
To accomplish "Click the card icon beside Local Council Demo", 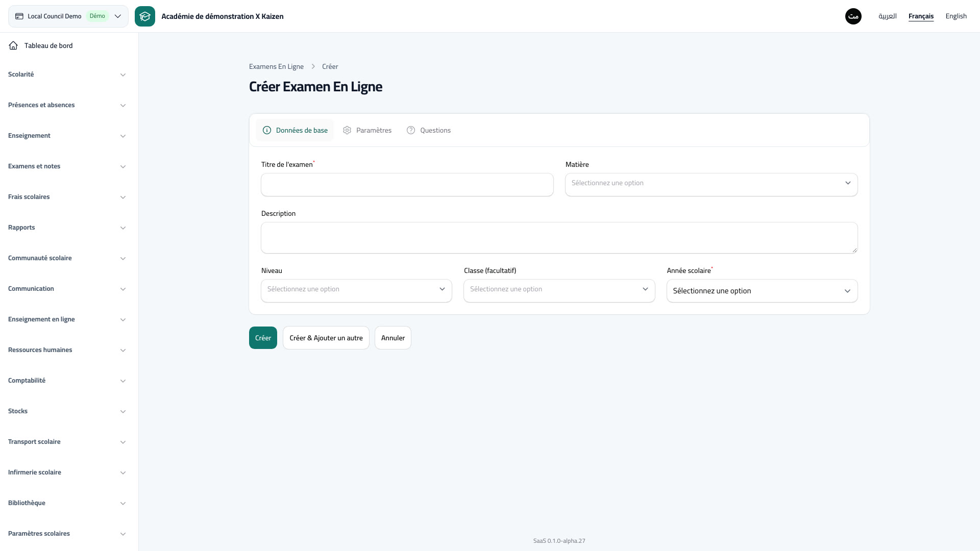I will coord(19,16).
